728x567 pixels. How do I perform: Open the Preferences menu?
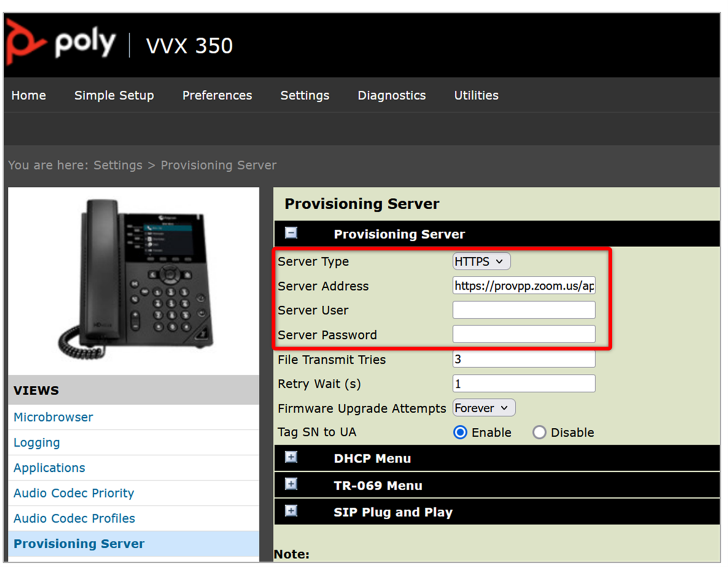(217, 95)
